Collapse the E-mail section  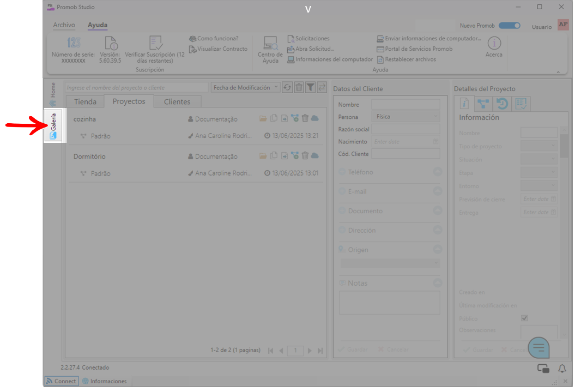(x=437, y=191)
